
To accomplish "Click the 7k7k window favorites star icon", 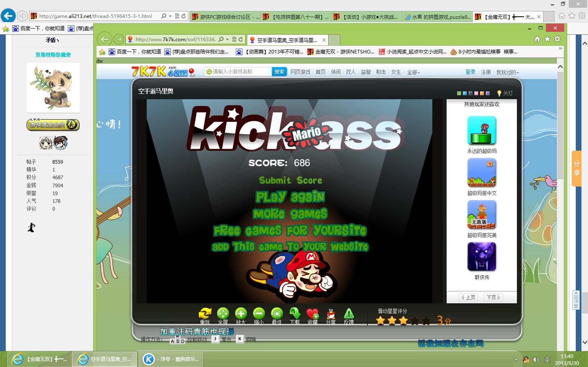I will [x=547, y=39].
